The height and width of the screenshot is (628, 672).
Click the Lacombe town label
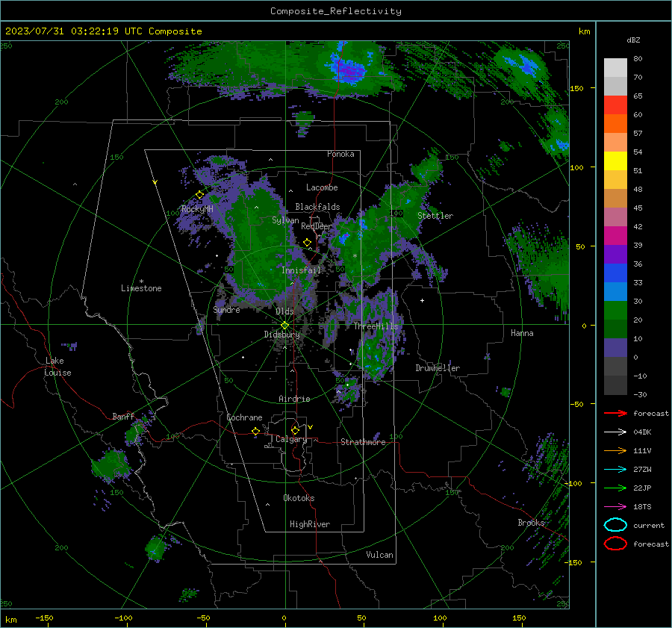pyautogui.click(x=322, y=187)
